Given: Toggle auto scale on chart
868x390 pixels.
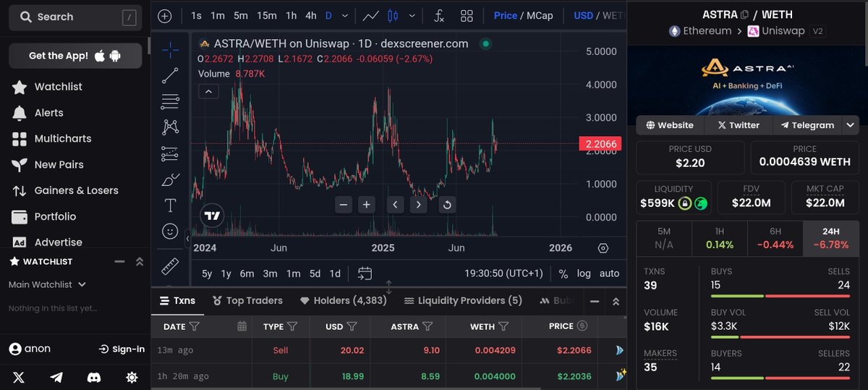Looking at the screenshot, I should (609, 274).
